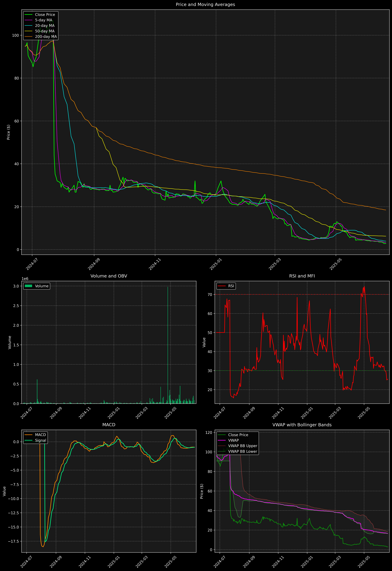Select the 'VWAP BB Upper' legend entry
Viewport: 392px width, 571px height.
[243, 446]
